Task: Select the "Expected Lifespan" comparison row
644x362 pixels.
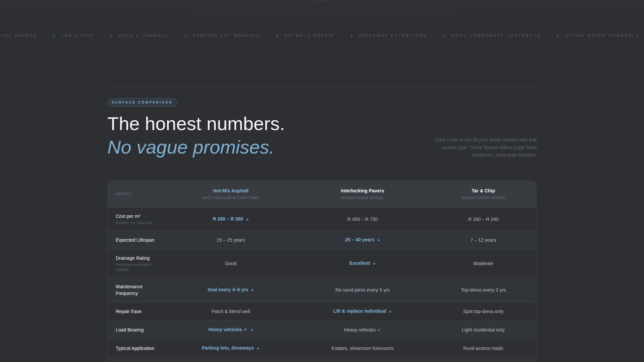Action: click(151, 240)
